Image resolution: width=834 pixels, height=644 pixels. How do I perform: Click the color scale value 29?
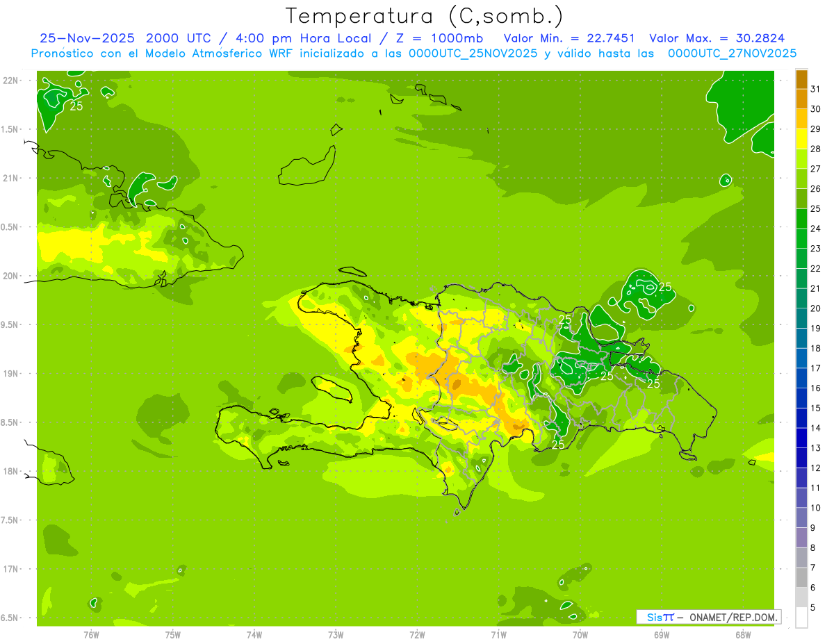click(816, 129)
